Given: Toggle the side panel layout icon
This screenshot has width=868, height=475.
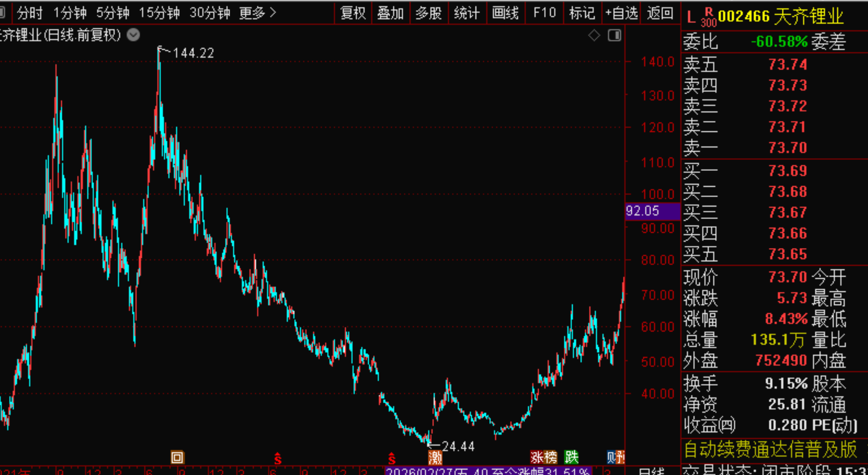Looking at the screenshot, I should coord(615,35).
